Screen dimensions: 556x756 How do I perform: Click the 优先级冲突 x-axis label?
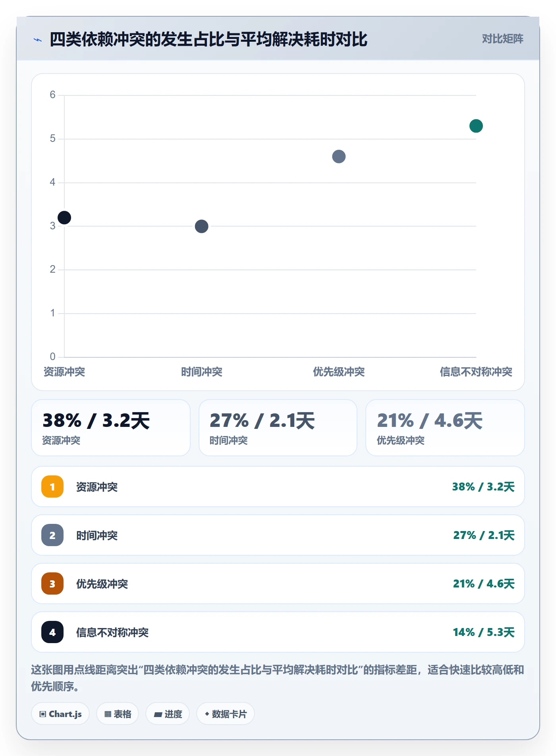339,372
